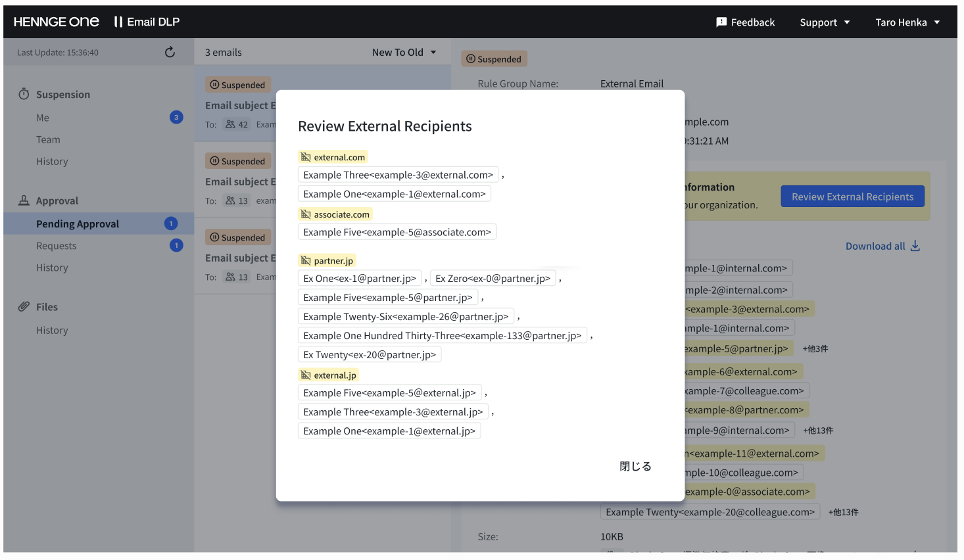The width and height of the screenshot is (964, 560).
Task: Click the Download all arrow icon
Action: coord(915,246)
